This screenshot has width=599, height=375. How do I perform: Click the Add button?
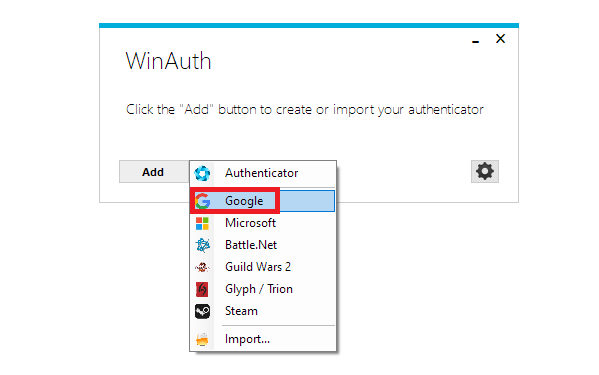(x=154, y=172)
